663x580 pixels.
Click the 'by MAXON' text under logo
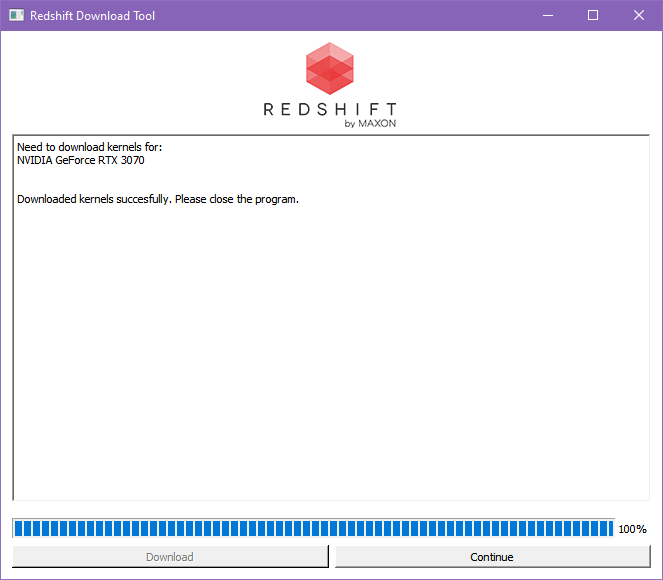pyautogui.click(x=370, y=123)
